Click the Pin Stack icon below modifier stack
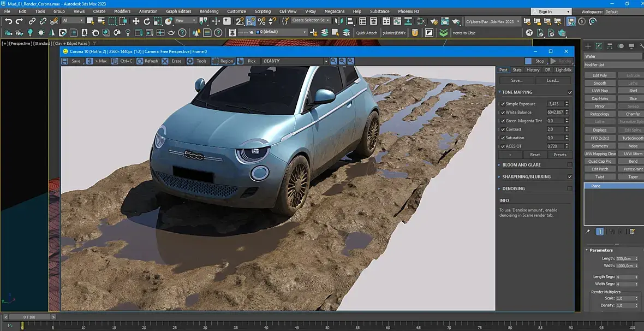The height and width of the screenshot is (331, 644). click(x=588, y=232)
